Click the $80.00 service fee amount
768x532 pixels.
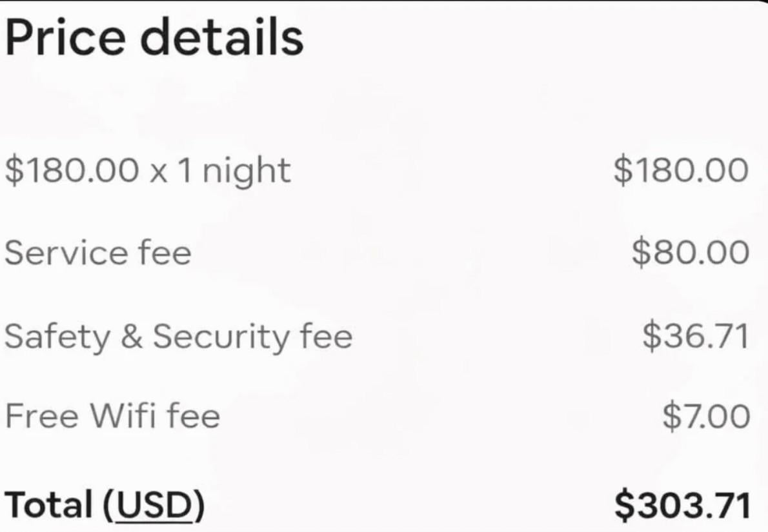(690, 252)
